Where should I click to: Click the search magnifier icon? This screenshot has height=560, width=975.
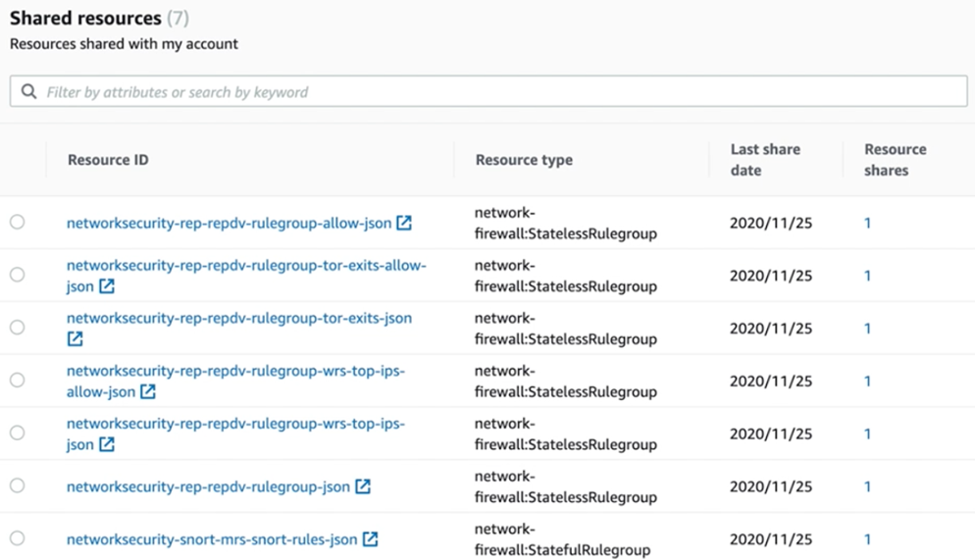(x=29, y=92)
